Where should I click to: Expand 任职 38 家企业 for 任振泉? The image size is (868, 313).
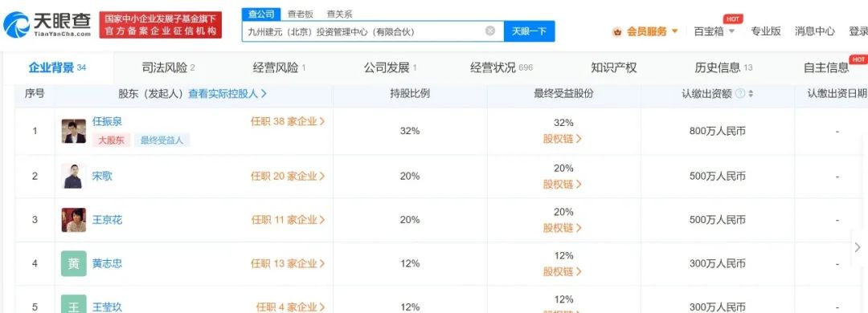coord(288,121)
